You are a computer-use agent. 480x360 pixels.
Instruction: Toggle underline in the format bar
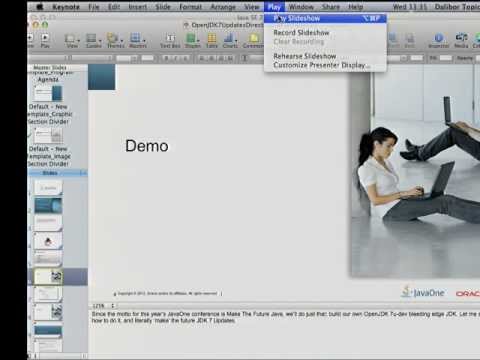click(185, 58)
